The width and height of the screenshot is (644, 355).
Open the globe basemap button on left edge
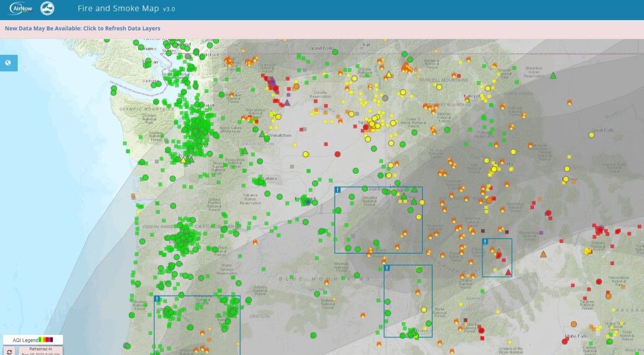point(8,63)
